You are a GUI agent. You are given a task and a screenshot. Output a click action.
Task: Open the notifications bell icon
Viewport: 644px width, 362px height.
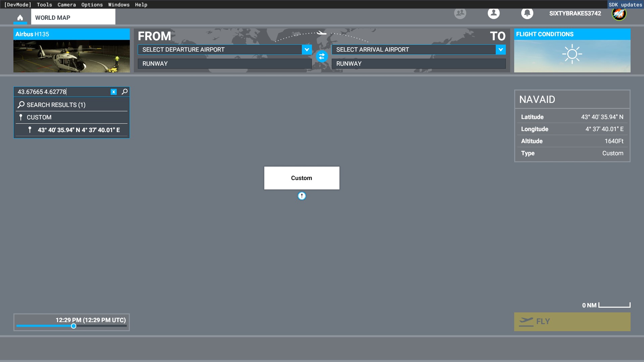(527, 13)
